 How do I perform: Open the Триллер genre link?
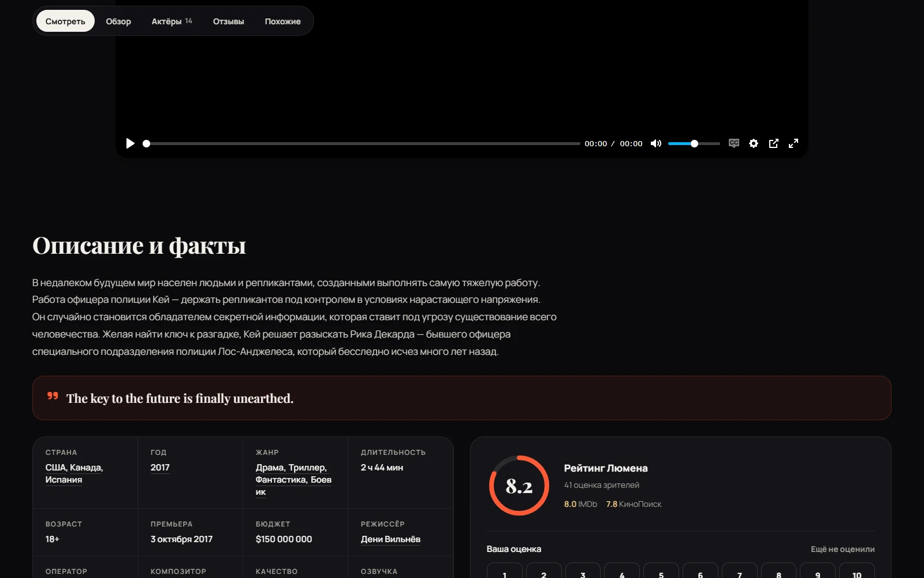point(308,468)
